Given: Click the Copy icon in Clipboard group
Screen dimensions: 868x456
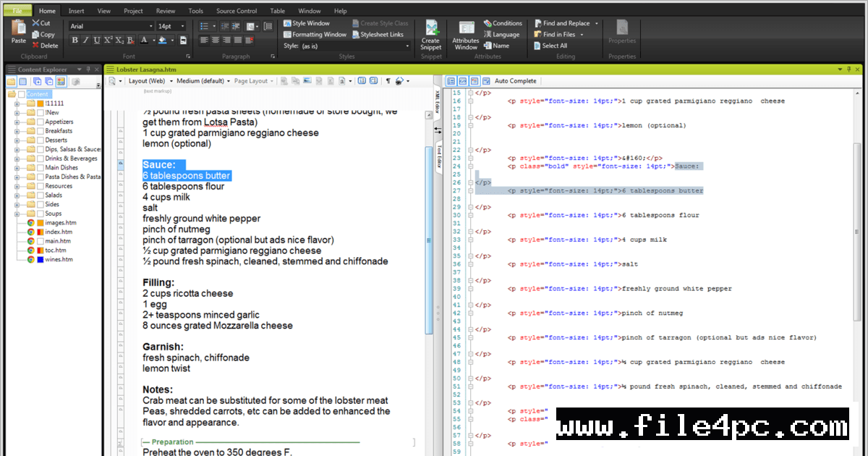Looking at the screenshot, I should 35,34.
